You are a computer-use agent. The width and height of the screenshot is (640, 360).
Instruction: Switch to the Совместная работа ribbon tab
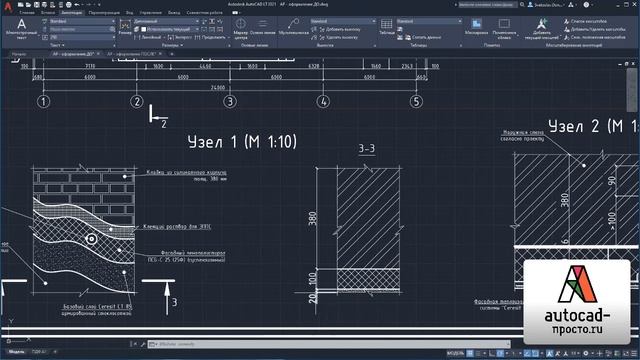tap(204, 13)
